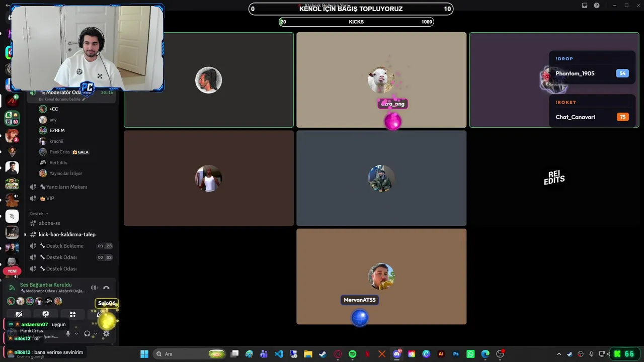Viewport: 644px width, 362px height.
Task: Open the server with red 2 badge
Action: click(x=12, y=136)
